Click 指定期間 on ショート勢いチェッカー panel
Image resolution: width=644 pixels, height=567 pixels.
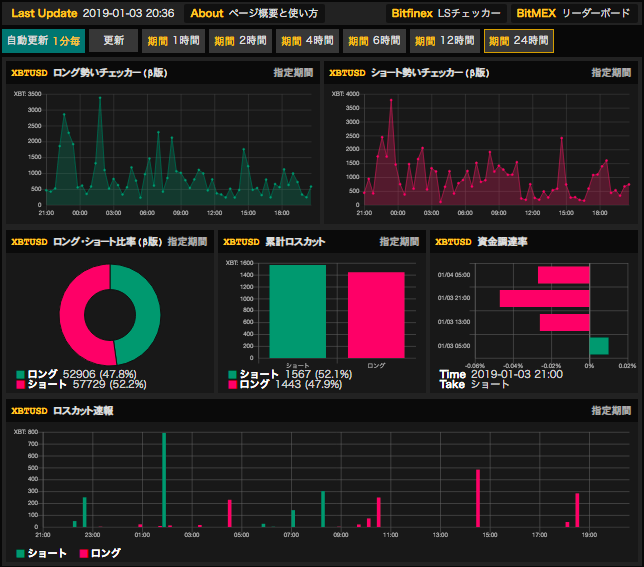611,73
